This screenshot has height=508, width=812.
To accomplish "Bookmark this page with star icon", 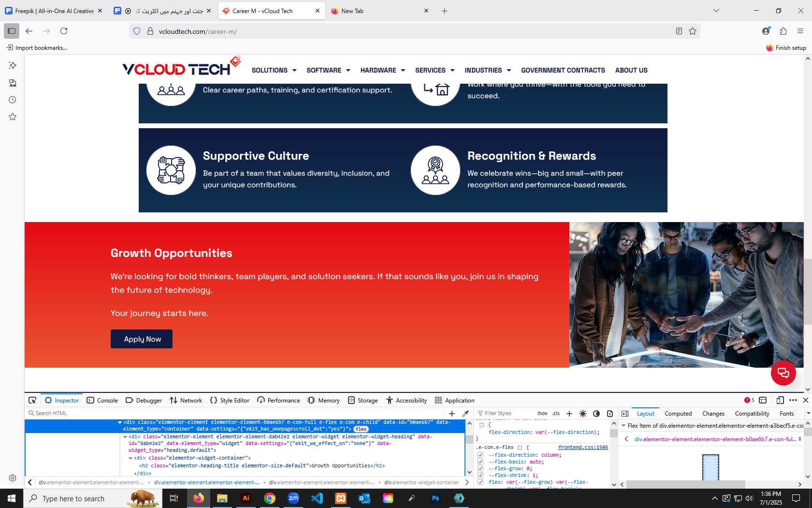I will (693, 31).
